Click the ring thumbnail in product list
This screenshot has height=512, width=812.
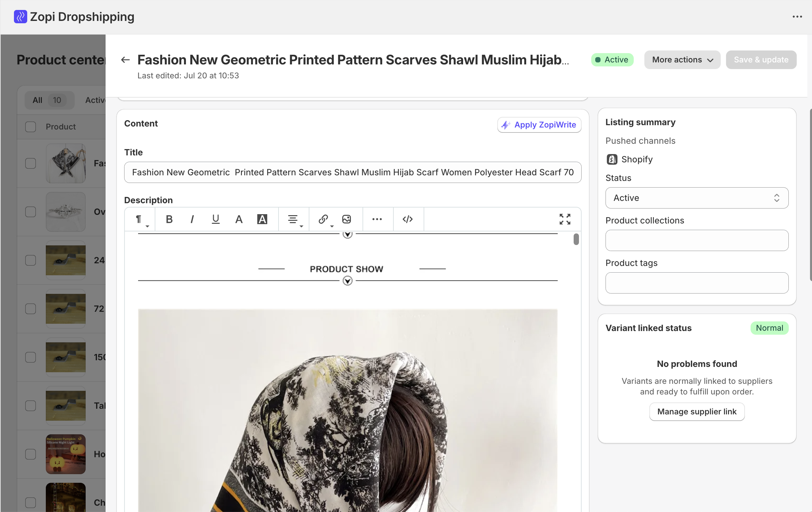[65, 212]
